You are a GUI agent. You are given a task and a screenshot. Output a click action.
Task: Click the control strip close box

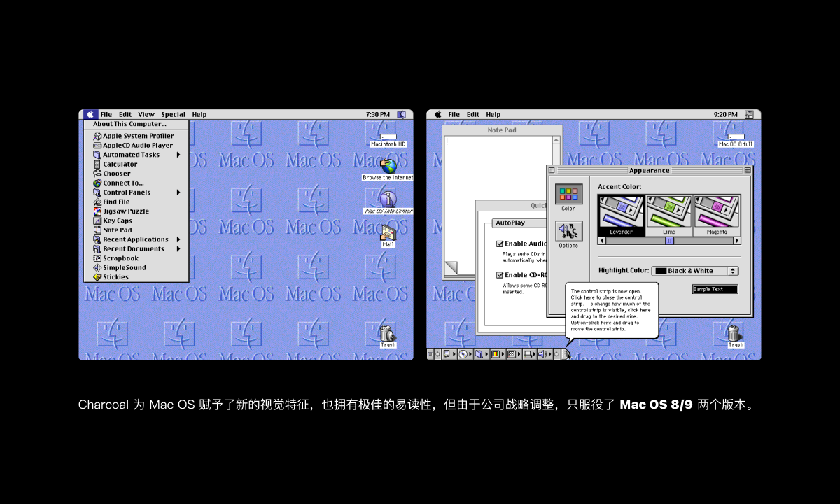430,354
